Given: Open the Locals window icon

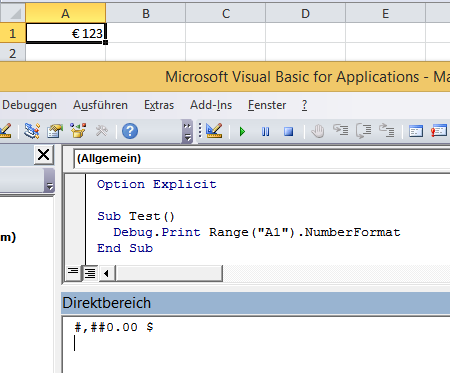Looking at the screenshot, I should [x=416, y=131].
